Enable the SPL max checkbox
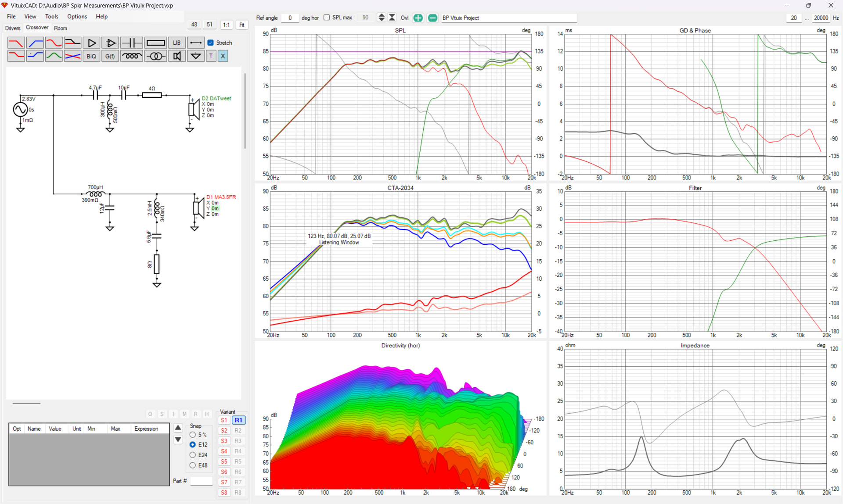Screen dimensions: 843x504 [327, 18]
